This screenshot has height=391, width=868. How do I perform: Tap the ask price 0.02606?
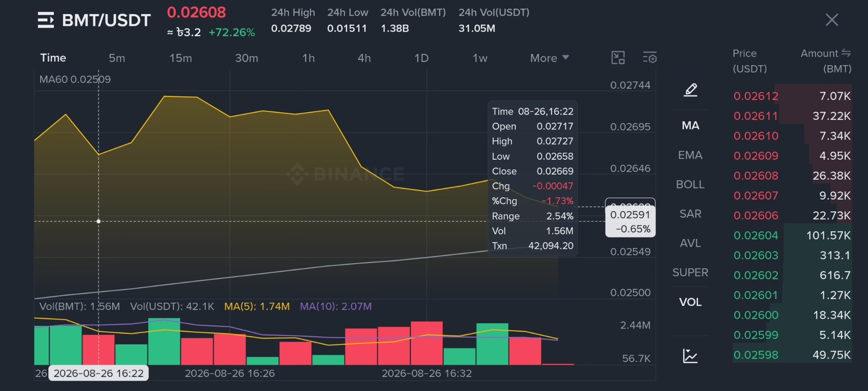click(x=756, y=215)
